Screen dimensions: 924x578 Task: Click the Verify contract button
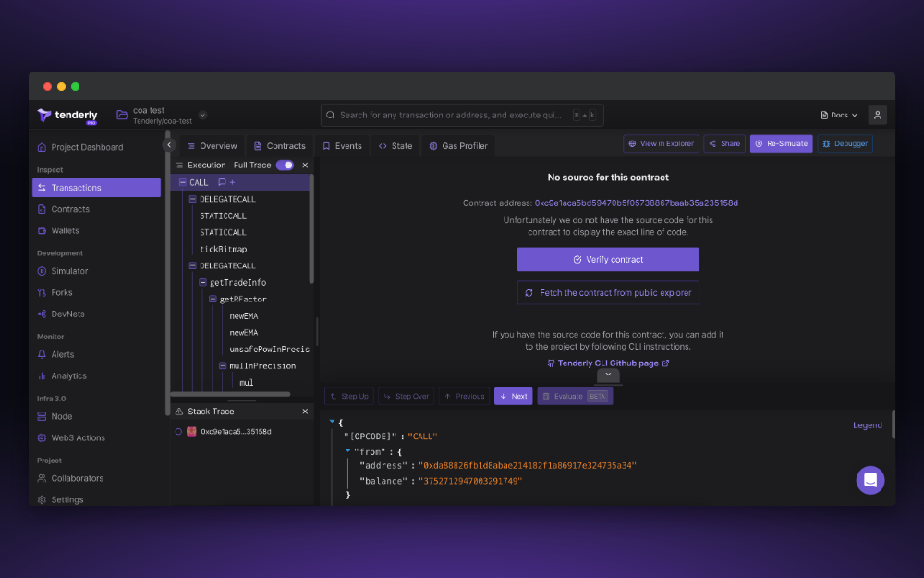[x=608, y=260]
